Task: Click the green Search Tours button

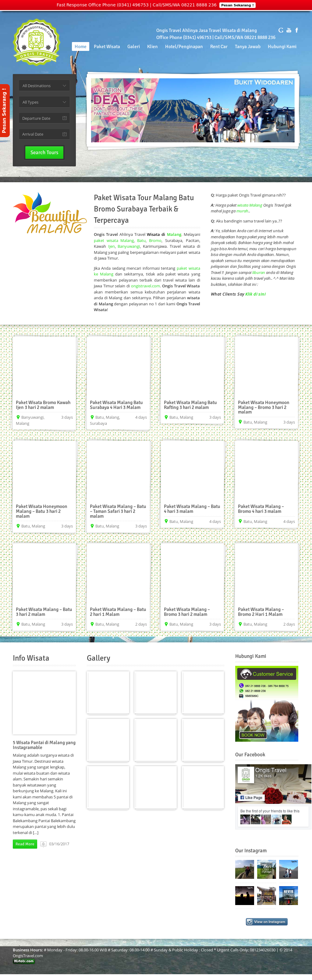Action: point(44,153)
